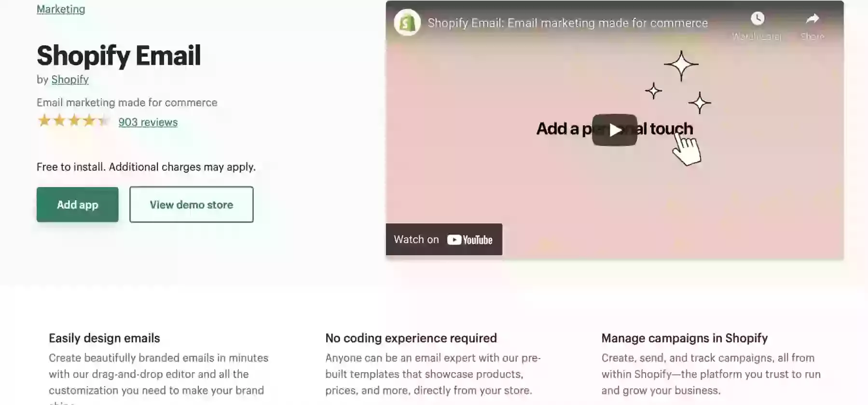Click 'No coding experience required' heading
This screenshot has width=868, height=405.
pyautogui.click(x=411, y=338)
